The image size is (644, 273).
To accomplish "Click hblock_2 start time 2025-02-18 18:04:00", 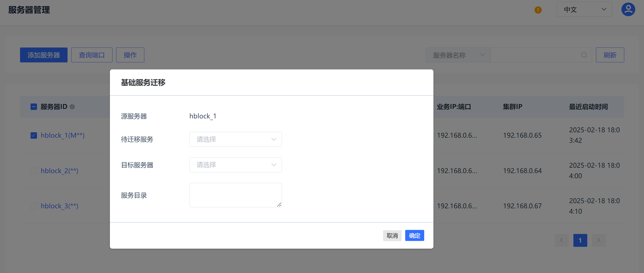I will pos(594,171).
